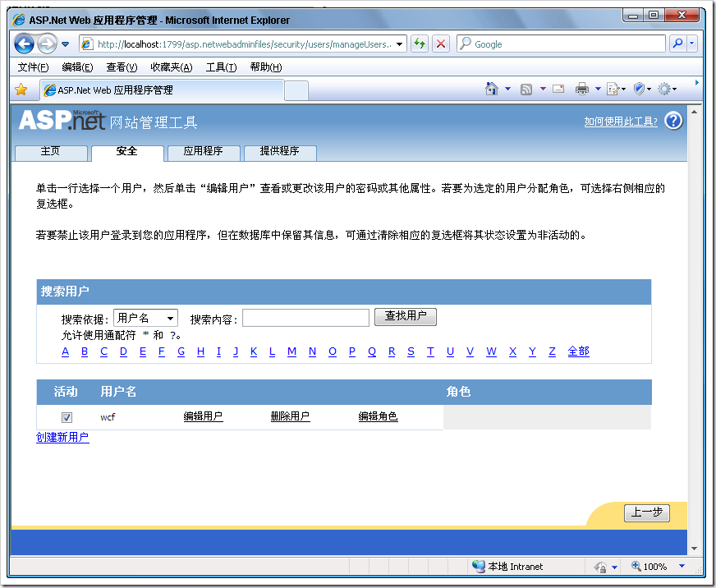The width and height of the screenshot is (716, 588).
Task: Open the 收藏夹(A) menu
Action: [172, 67]
